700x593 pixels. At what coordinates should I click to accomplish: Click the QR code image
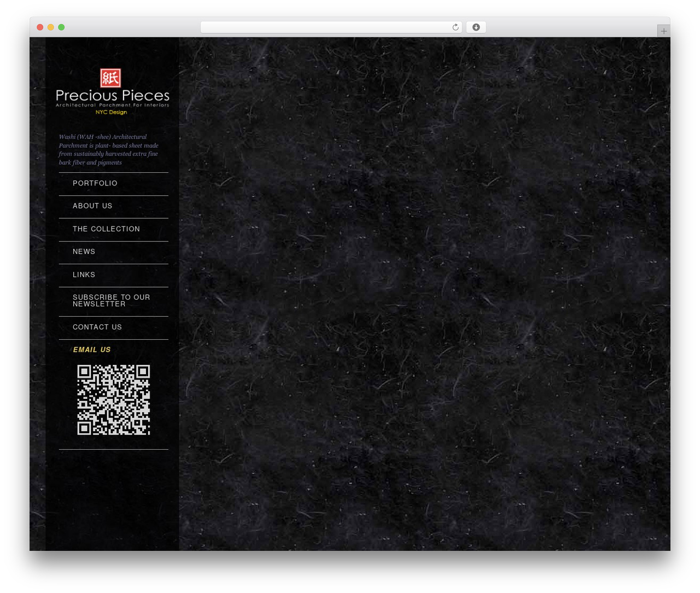point(114,400)
